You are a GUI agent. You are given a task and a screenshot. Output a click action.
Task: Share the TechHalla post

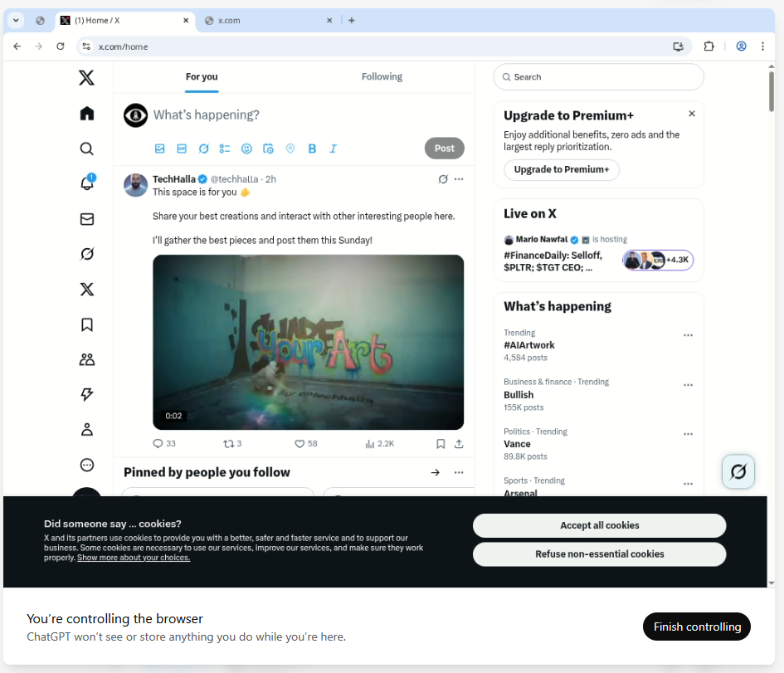(x=459, y=443)
